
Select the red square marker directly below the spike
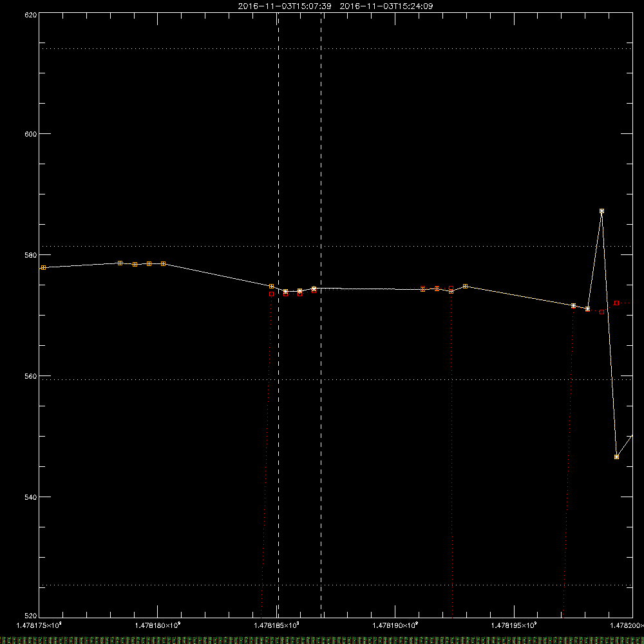coord(601,312)
